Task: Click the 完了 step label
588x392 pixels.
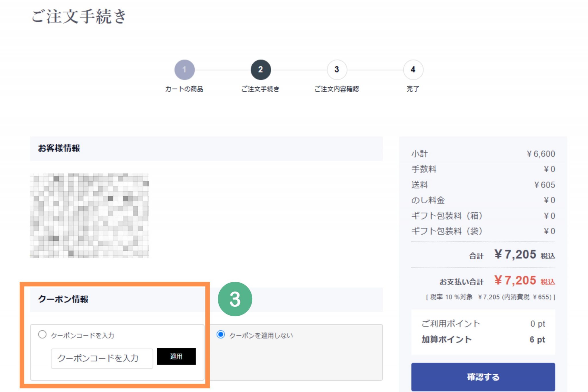Action: (x=413, y=89)
